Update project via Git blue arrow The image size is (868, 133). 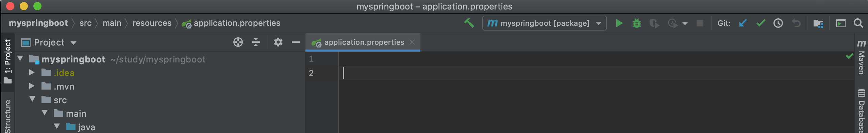point(743,23)
